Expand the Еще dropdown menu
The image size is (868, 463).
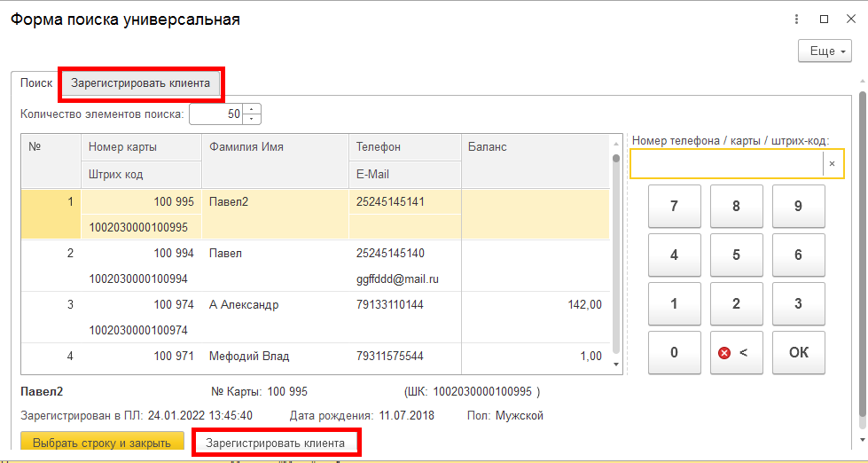coord(825,51)
